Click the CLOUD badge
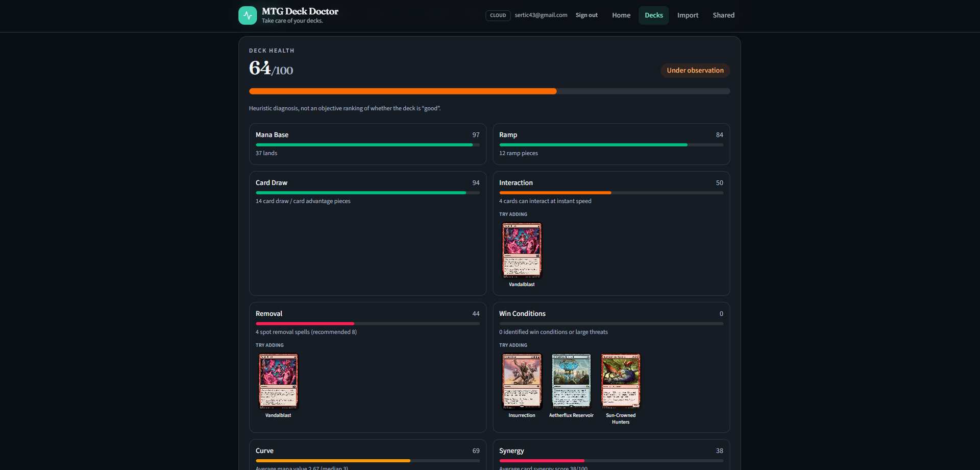This screenshot has height=470, width=980. (x=498, y=15)
